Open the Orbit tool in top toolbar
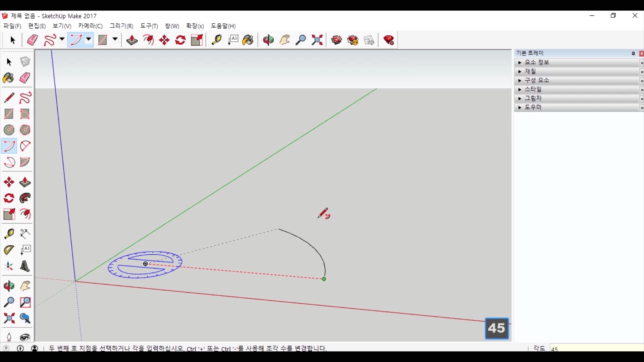Image resolution: width=644 pixels, height=362 pixels. tap(268, 40)
